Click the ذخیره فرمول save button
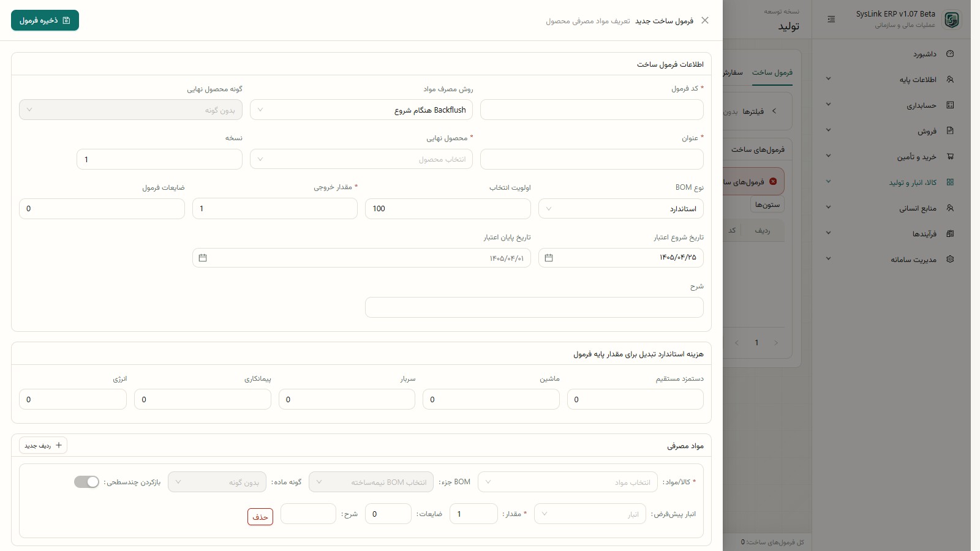Viewport: 980px width, 551px height. 45,20
